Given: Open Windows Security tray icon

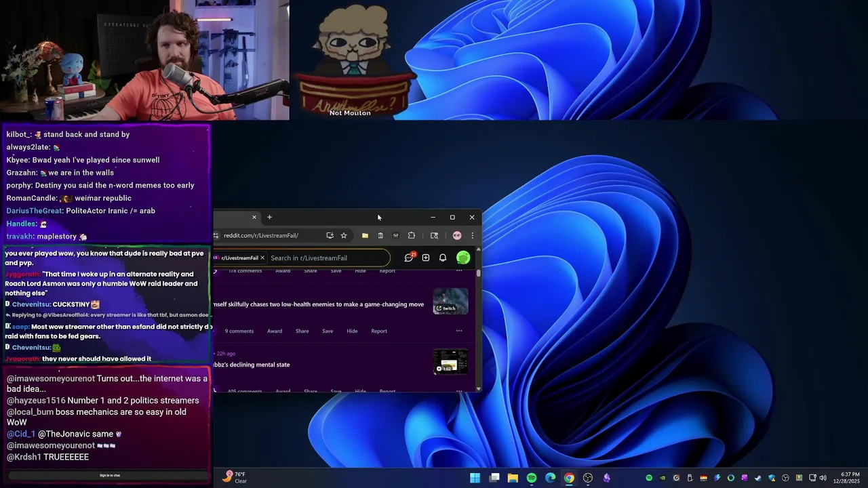Looking at the screenshot, I should pos(772,478).
